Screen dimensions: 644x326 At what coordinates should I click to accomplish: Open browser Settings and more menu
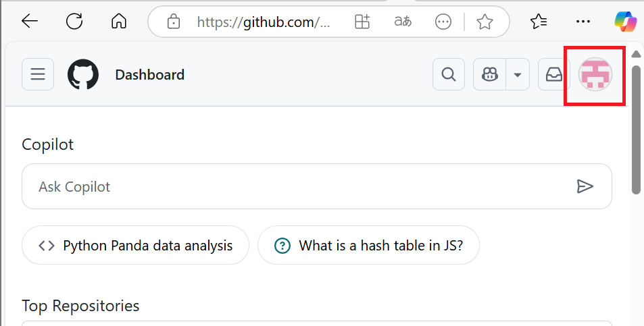click(x=583, y=22)
